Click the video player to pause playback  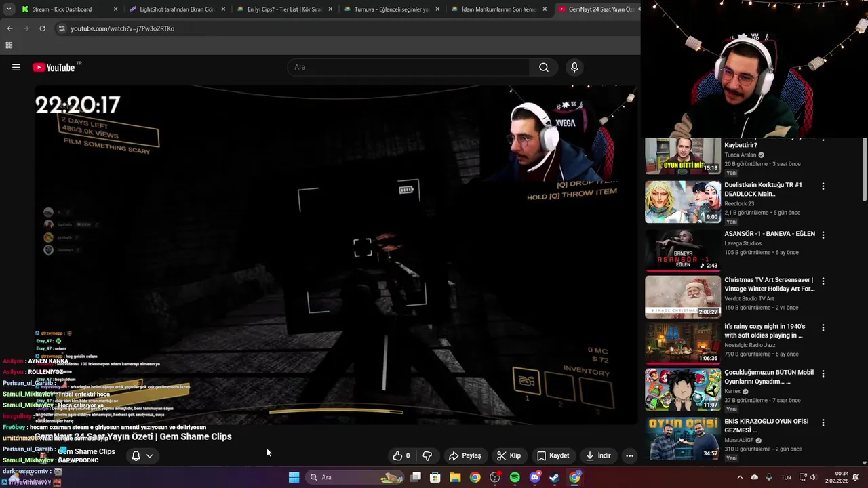click(x=336, y=254)
